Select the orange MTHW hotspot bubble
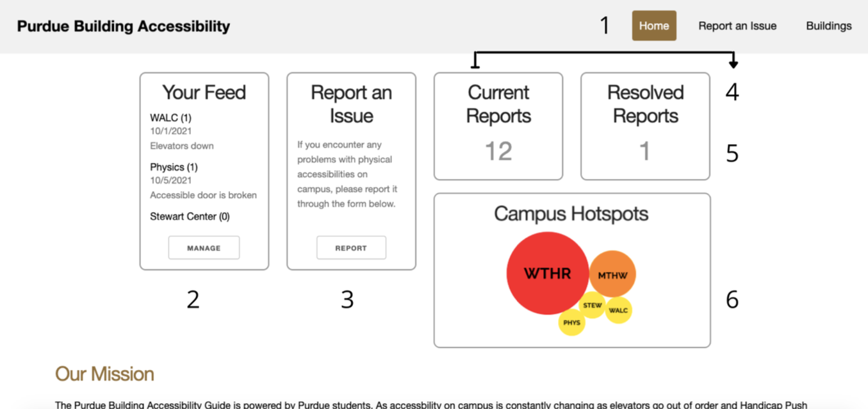 [x=613, y=275]
